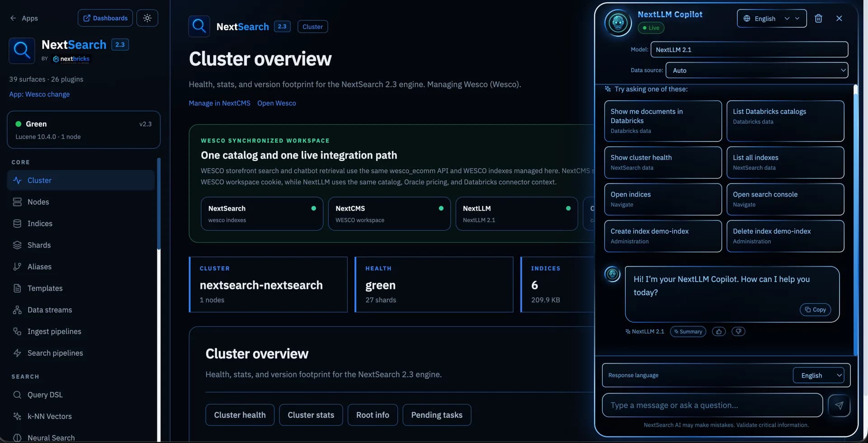The image size is (868, 443).
Task: Click the Summary chip under message
Action: coord(688,331)
